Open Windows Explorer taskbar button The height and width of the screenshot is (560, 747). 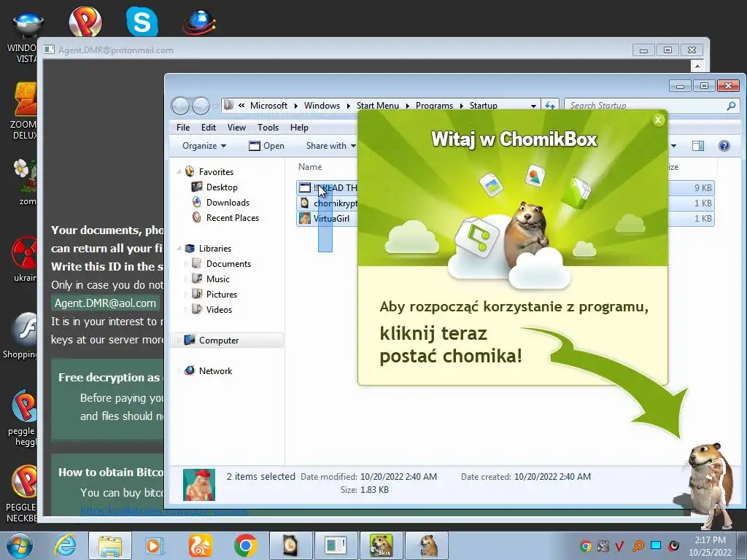(110, 545)
